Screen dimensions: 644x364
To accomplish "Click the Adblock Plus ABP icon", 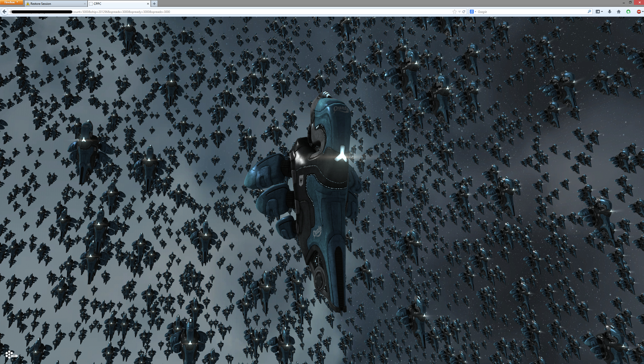I will [x=639, y=12].
